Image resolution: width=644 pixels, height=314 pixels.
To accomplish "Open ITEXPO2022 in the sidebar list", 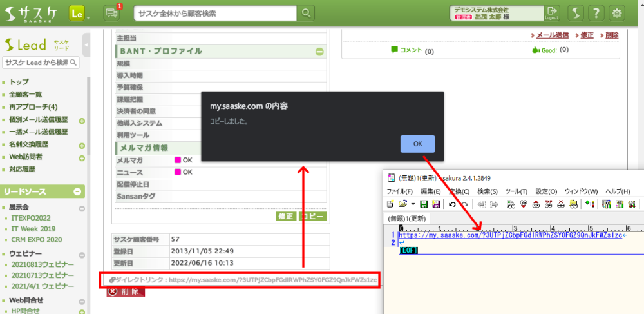I will 33,218.
